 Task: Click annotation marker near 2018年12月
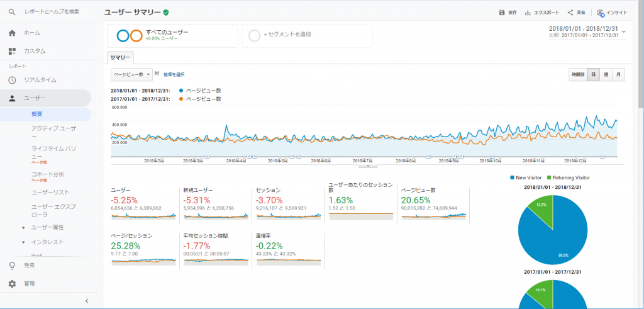tap(602, 157)
